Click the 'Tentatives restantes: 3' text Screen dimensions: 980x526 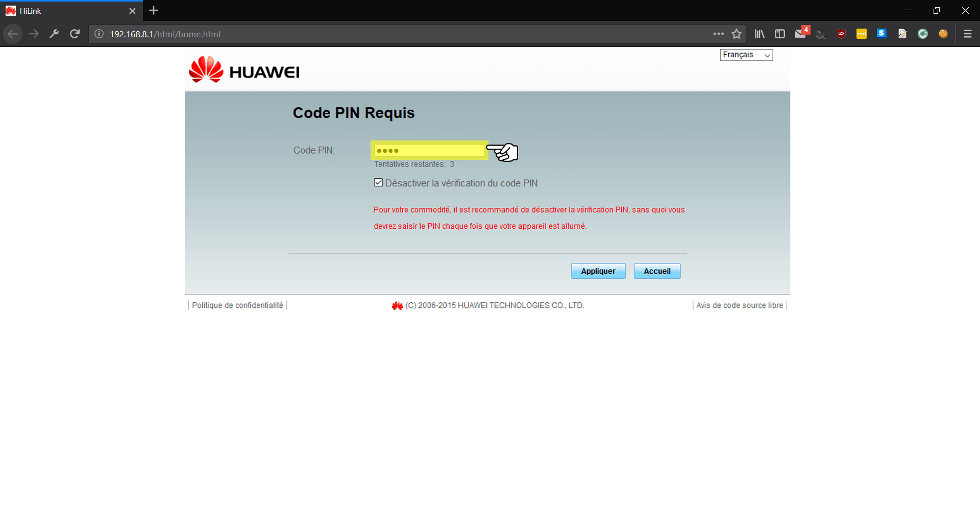414,164
